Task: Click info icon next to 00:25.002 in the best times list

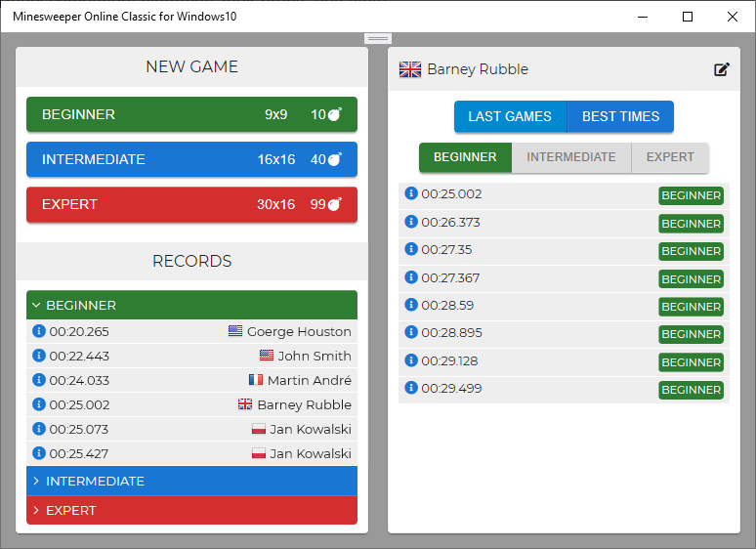Action: [411, 193]
